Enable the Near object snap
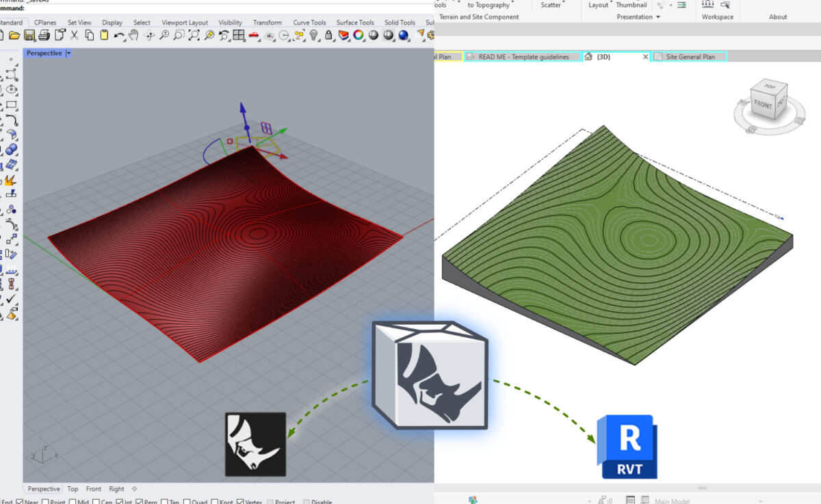Screen dimensions: 821x504 click(19, 501)
